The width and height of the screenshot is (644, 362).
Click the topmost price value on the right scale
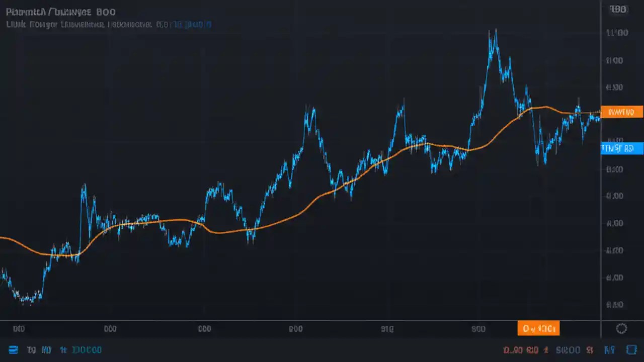(618, 9)
